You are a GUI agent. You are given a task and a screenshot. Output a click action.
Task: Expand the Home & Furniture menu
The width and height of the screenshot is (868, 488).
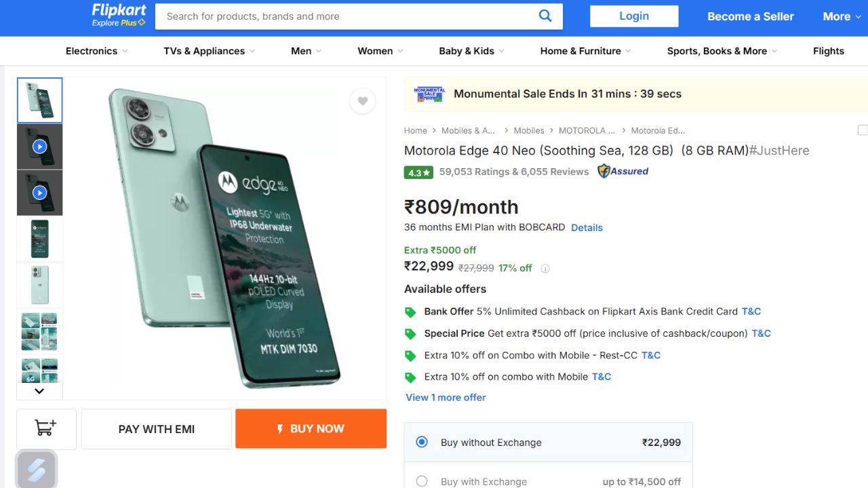click(x=586, y=51)
